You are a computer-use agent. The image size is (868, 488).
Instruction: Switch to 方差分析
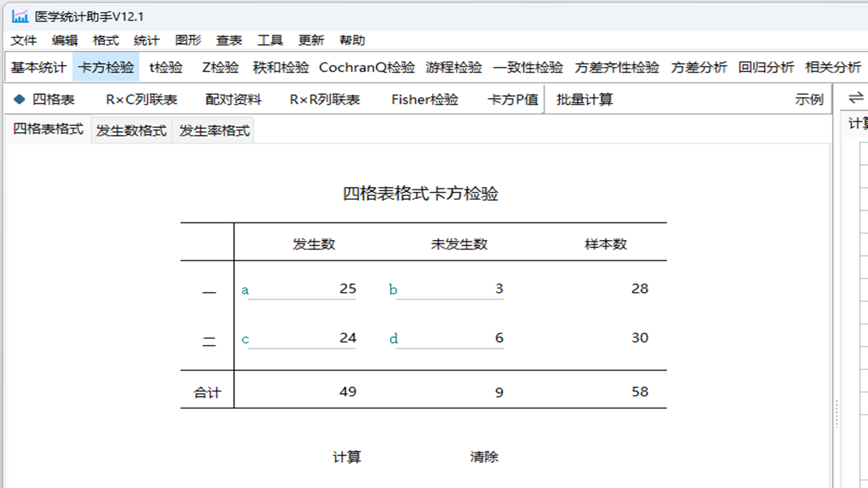pyautogui.click(x=698, y=68)
